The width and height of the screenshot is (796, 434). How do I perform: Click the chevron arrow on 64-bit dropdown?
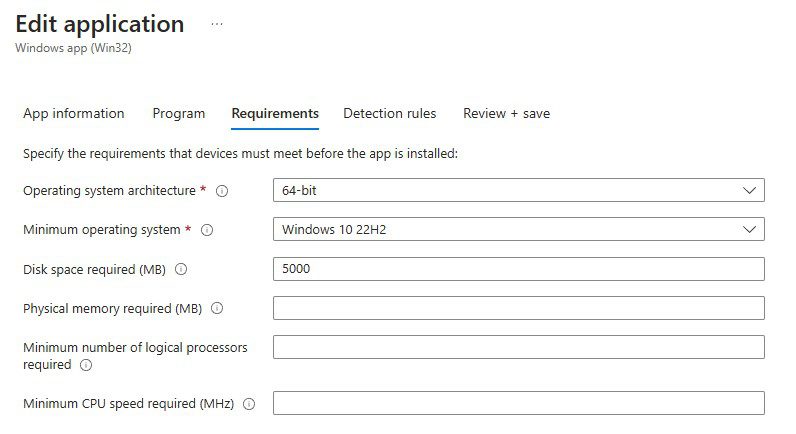point(750,190)
